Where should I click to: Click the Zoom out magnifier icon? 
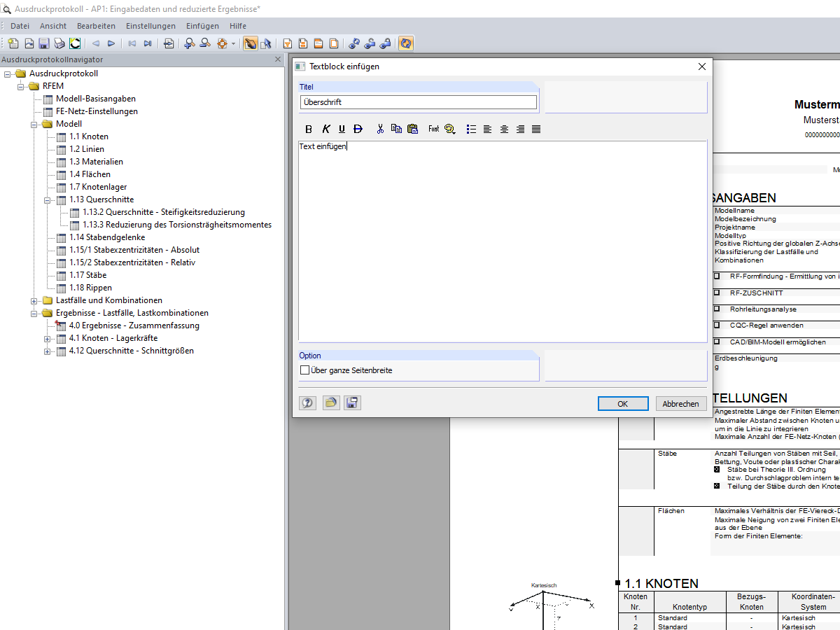(205, 43)
